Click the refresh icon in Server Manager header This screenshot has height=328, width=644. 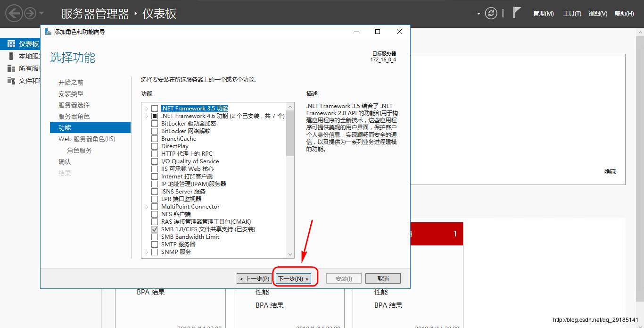point(491,13)
